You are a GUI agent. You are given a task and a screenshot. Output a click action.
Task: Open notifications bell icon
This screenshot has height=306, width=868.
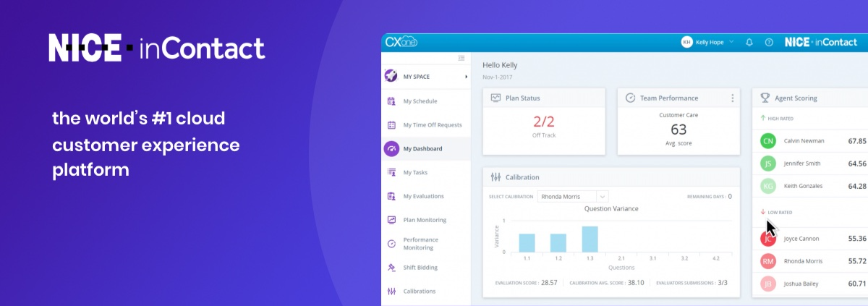749,42
